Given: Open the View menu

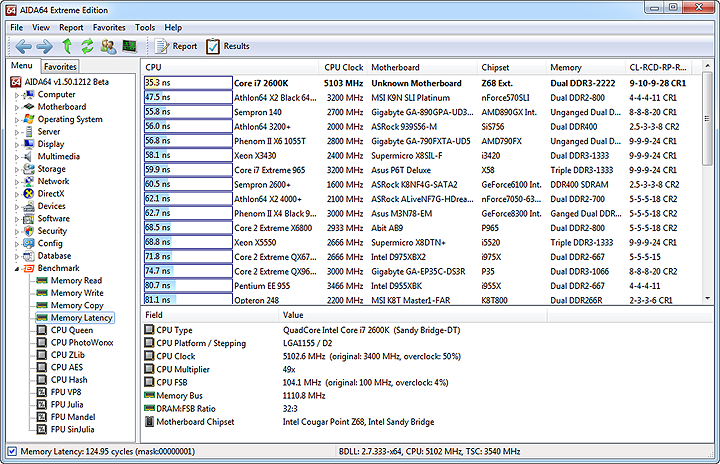Looking at the screenshot, I should pyautogui.click(x=41, y=28).
